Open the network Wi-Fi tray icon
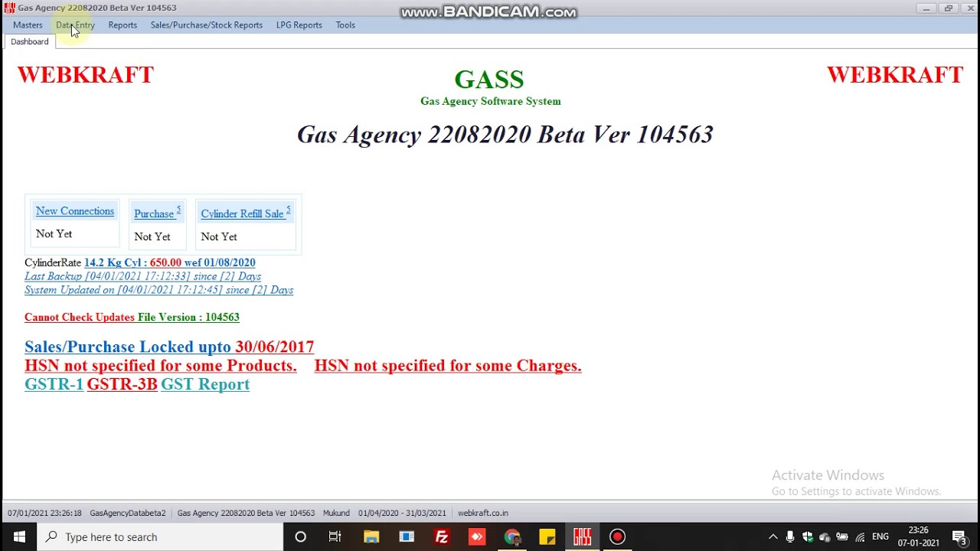 [x=860, y=537]
